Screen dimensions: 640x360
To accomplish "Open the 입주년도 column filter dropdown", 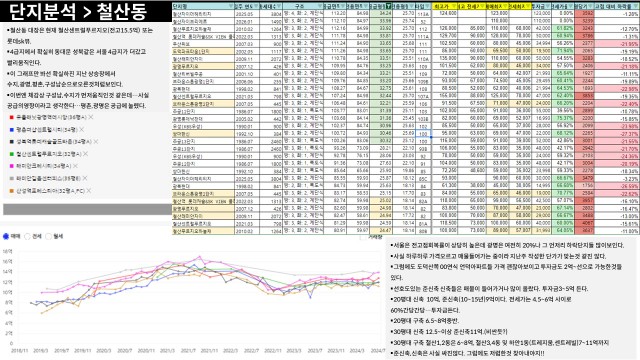I will point(256,6).
